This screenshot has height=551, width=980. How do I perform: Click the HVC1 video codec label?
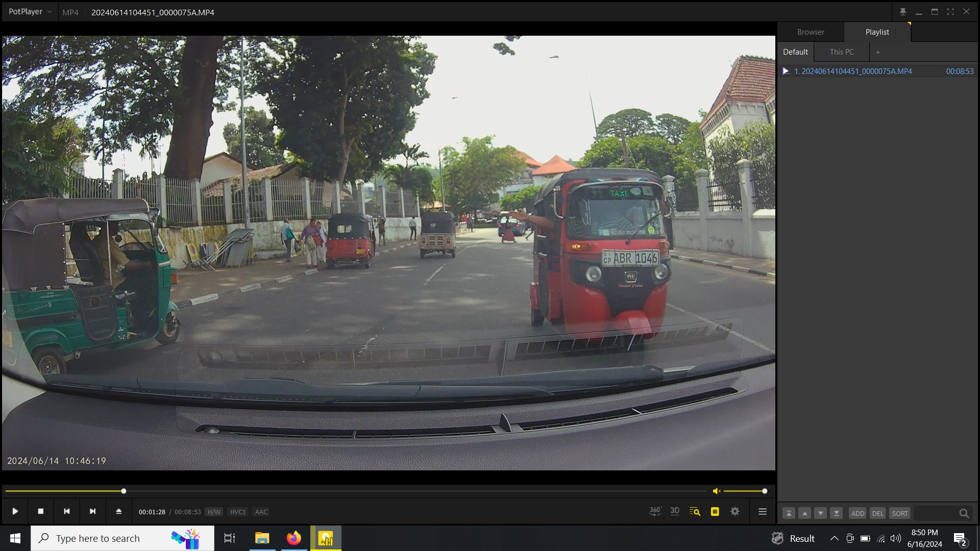pyautogui.click(x=238, y=512)
